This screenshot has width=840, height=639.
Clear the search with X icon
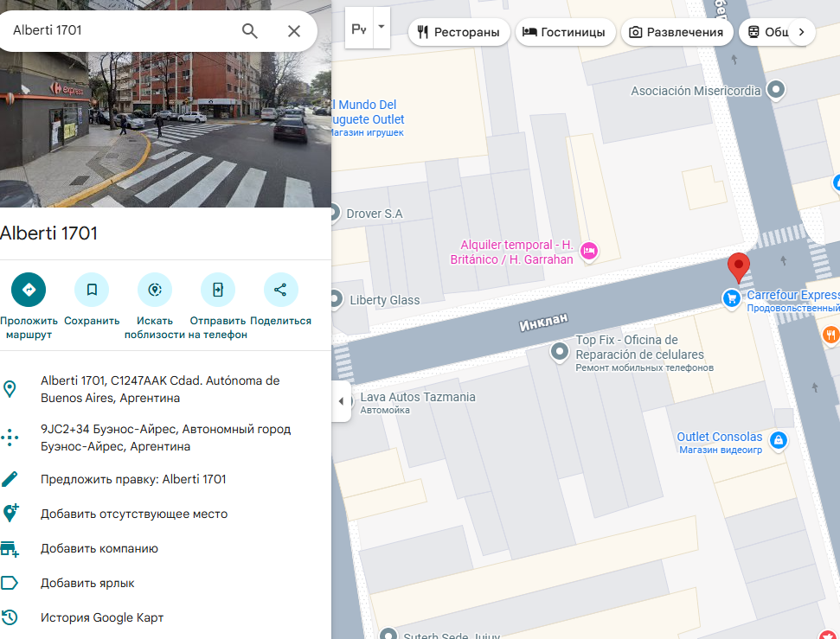click(293, 31)
